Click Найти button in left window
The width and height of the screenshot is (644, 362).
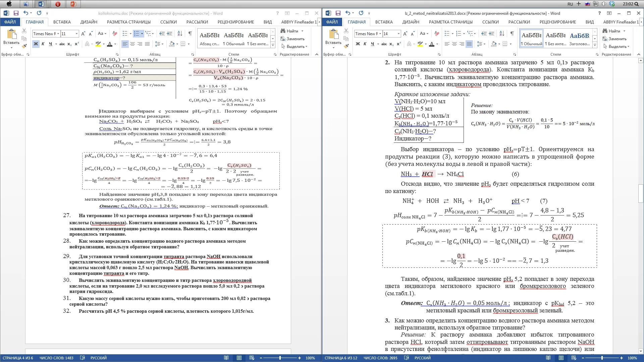coord(290,31)
